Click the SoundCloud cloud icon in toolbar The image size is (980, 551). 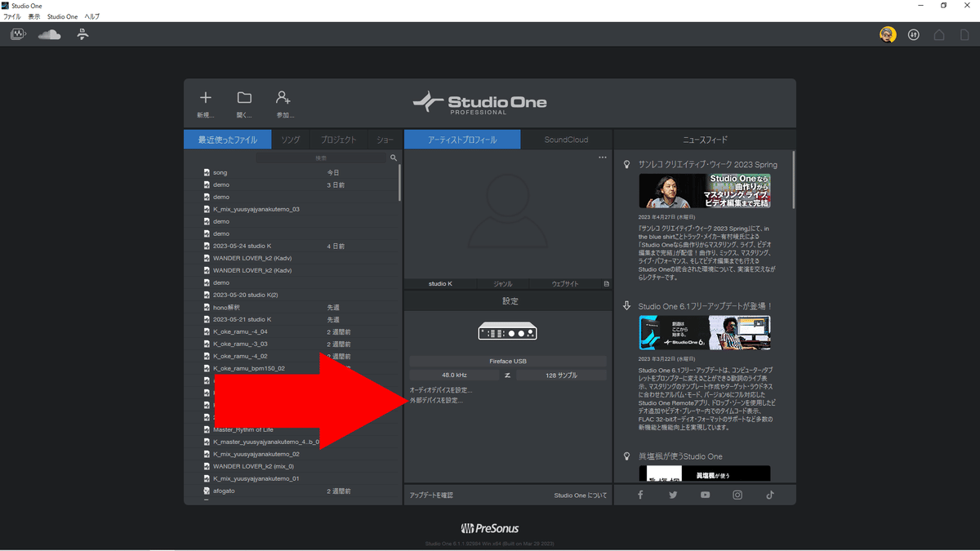[50, 34]
